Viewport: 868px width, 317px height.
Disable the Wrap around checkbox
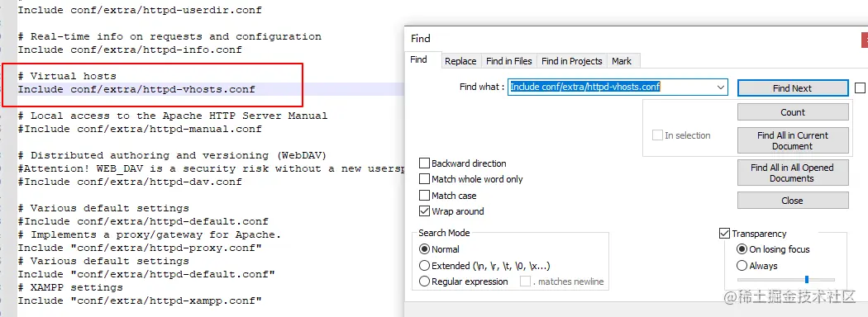tap(425, 211)
